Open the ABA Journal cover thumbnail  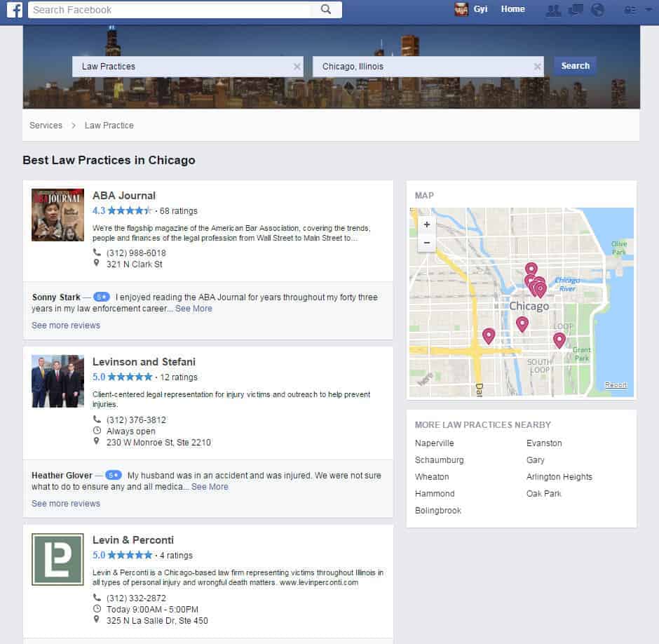click(57, 215)
